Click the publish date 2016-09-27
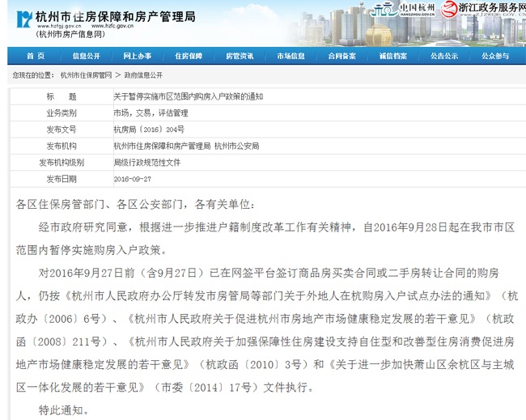This screenshot has height=420, width=526. [132, 179]
